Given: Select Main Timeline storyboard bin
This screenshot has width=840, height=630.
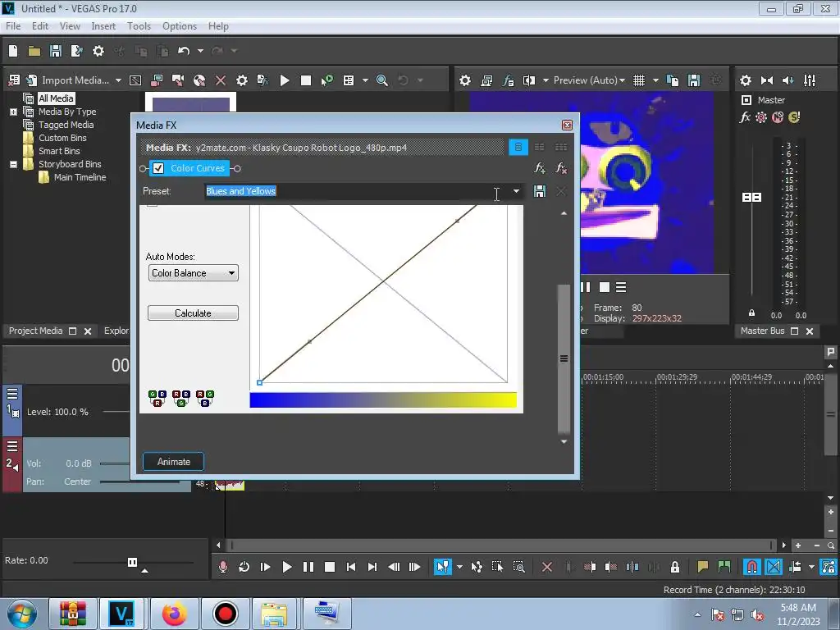Looking at the screenshot, I should [x=80, y=177].
